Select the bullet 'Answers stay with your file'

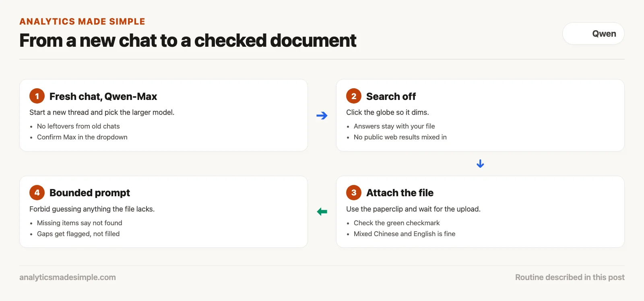click(x=394, y=126)
